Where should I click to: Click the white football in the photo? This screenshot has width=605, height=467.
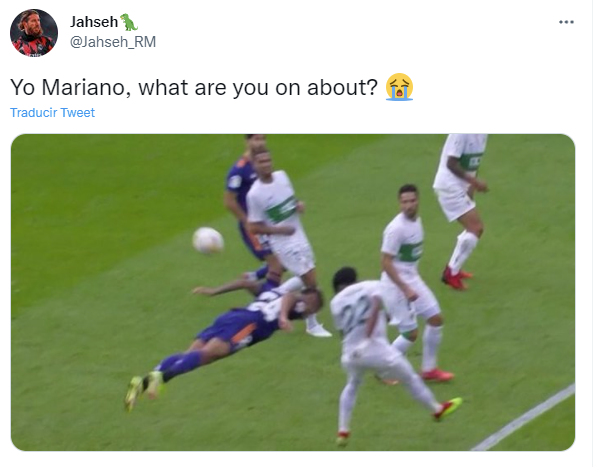pyautogui.click(x=208, y=240)
